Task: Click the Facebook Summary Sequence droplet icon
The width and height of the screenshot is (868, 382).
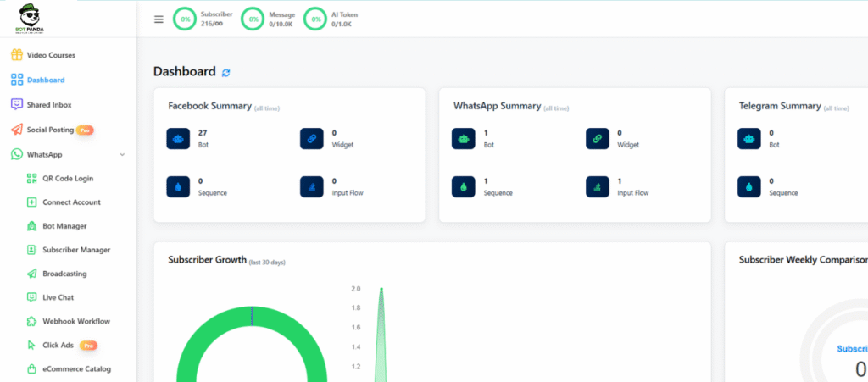Action: 178,187
